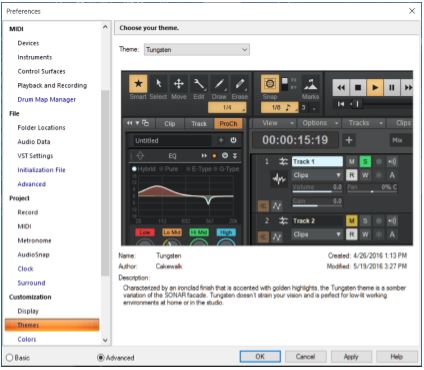Click the EQ Low band label in preview
424x370 pixels.
[145, 232]
